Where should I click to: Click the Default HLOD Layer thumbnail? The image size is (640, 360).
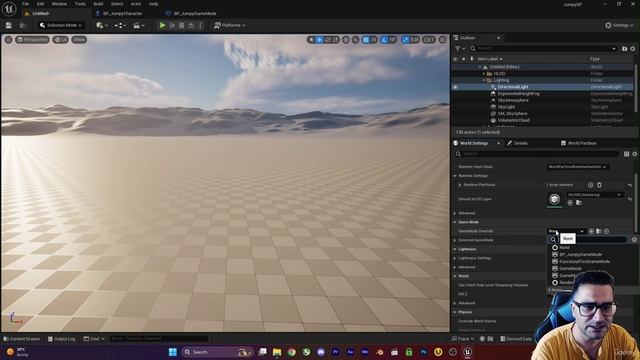pos(554,199)
